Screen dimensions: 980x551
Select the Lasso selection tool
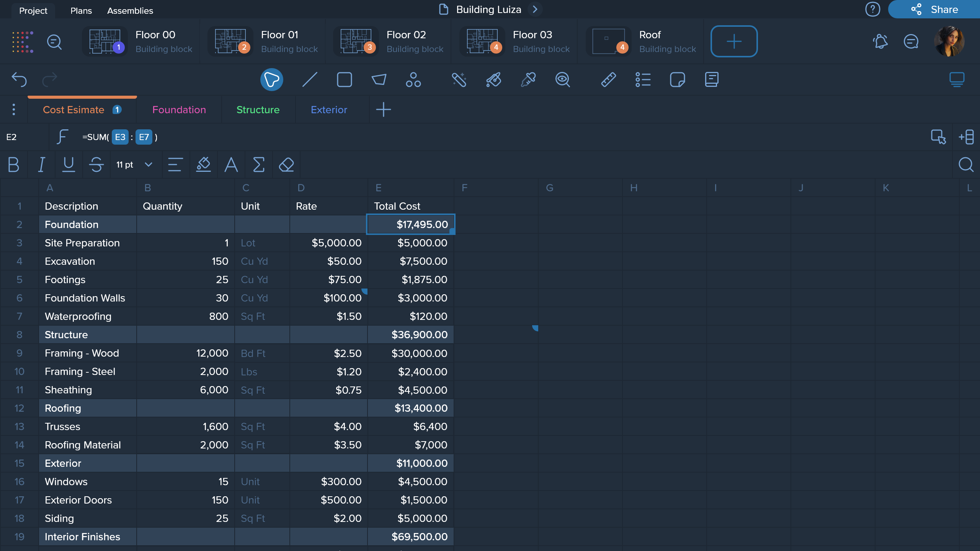tap(271, 80)
